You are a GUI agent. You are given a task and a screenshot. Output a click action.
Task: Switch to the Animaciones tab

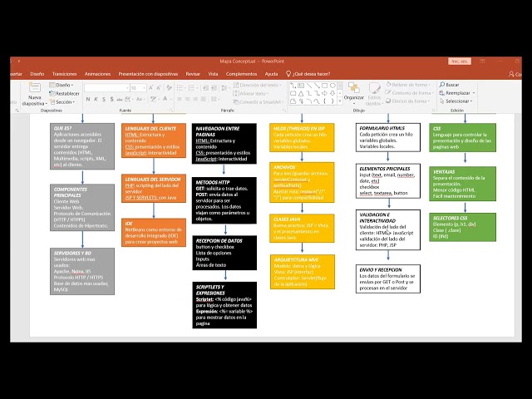tap(98, 74)
